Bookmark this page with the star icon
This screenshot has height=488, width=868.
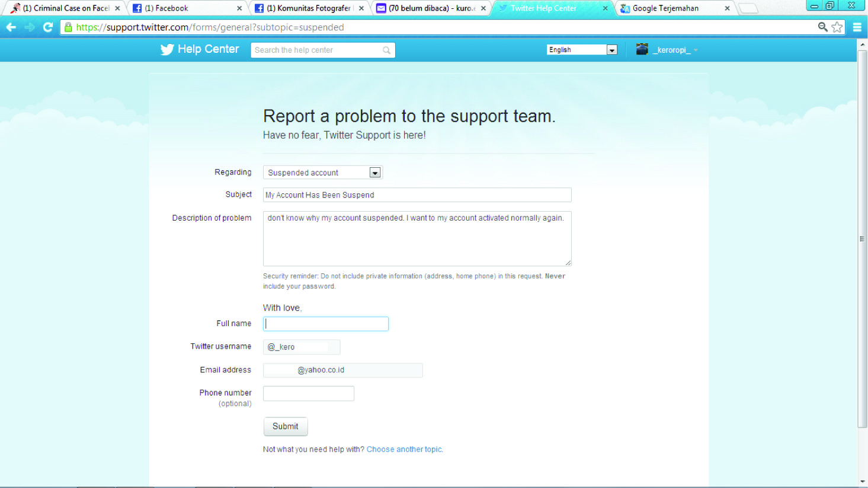(x=837, y=27)
